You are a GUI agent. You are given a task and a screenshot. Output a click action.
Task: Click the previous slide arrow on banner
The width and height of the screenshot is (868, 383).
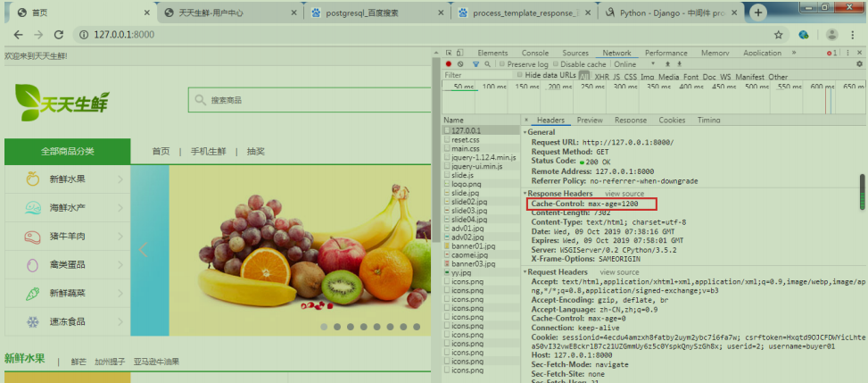143,249
